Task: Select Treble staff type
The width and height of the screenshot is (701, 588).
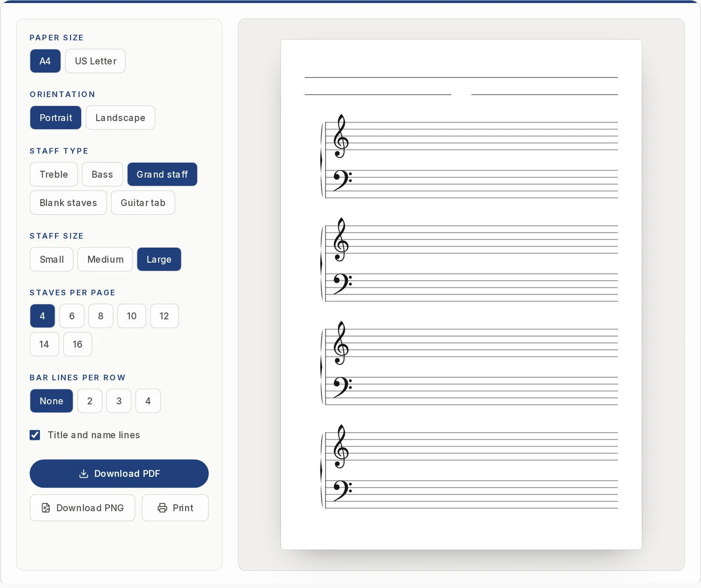Action: [54, 174]
